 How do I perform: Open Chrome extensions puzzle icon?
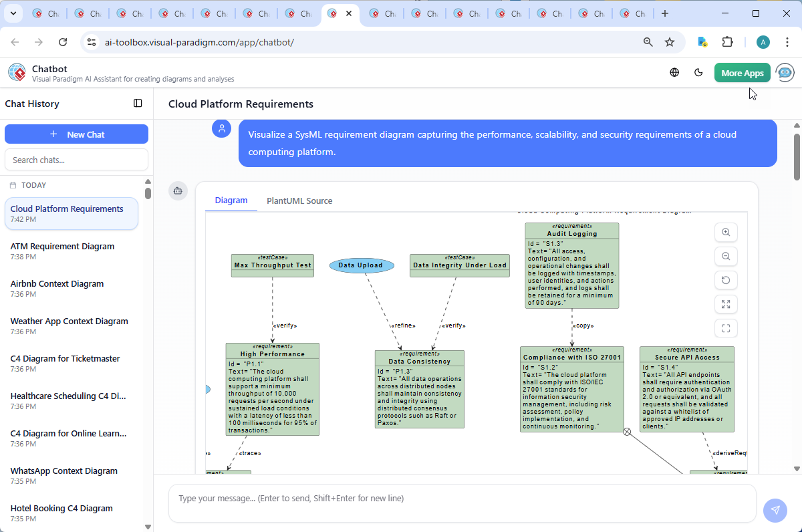(727, 41)
